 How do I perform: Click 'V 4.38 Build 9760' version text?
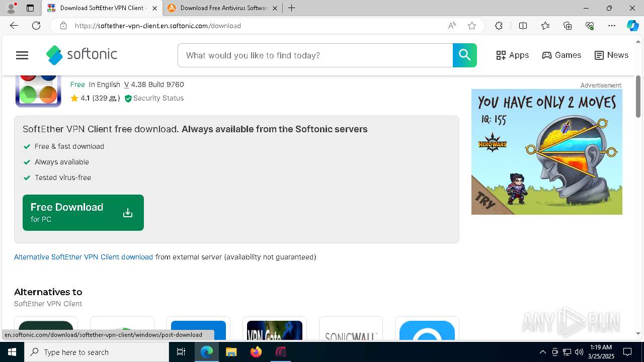click(154, 84)
